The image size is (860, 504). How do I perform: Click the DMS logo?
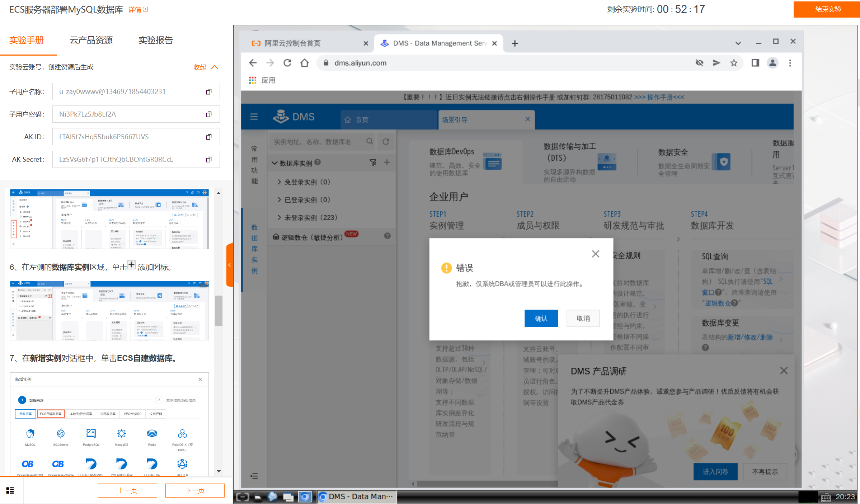(293, 117)
